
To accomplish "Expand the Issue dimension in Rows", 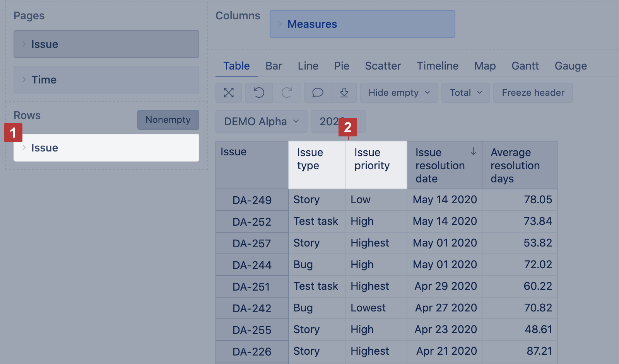I will [24, 148].
